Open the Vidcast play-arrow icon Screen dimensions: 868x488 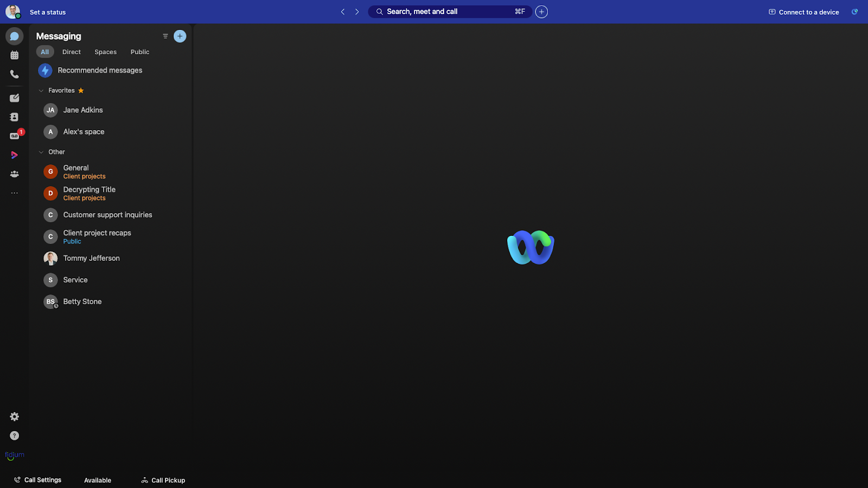pos(15,155)
